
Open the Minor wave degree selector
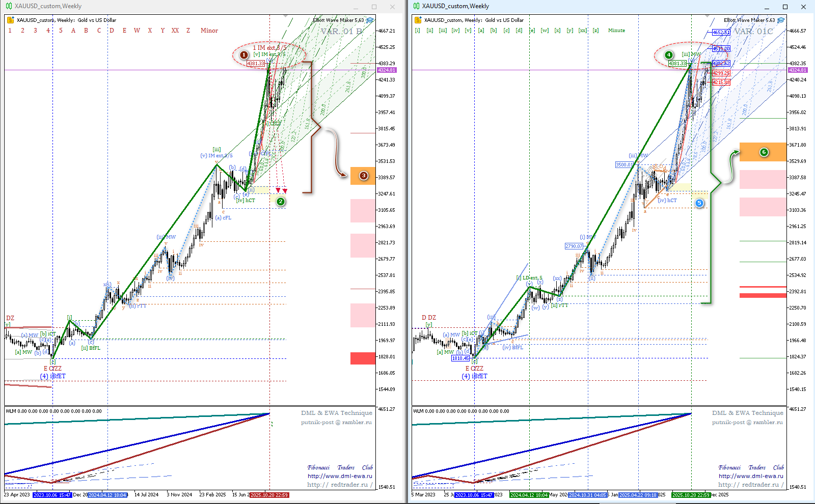coord(209,31)
